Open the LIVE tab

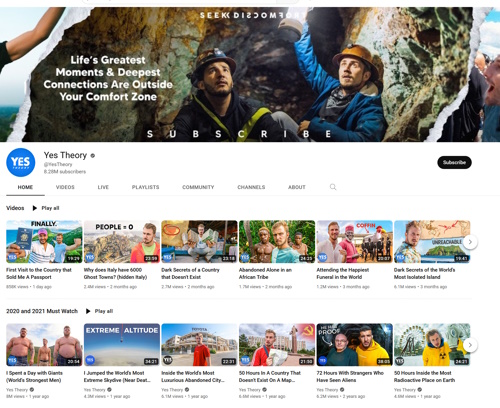(103, 187)
